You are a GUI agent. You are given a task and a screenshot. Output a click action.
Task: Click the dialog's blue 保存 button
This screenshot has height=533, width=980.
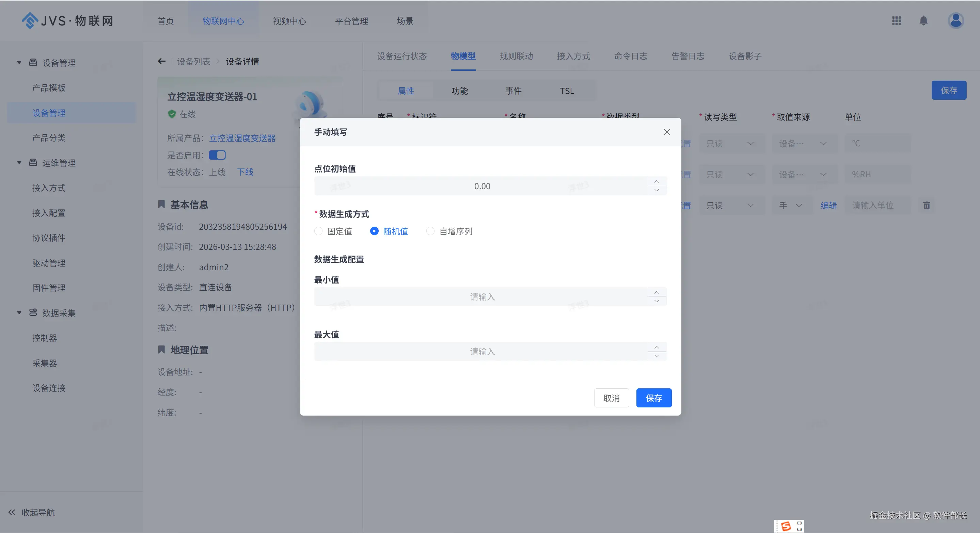653,398
